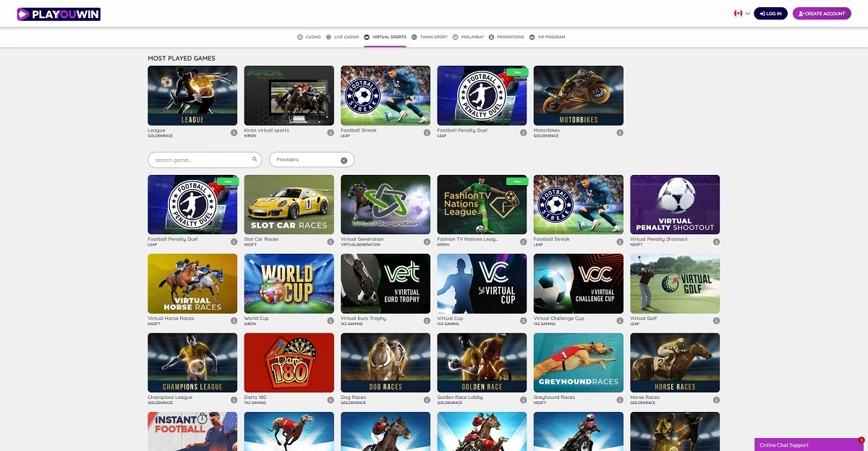Launch Virtual Generation thumbnail
The image size is (868, 451).
[x=386, y=205]
